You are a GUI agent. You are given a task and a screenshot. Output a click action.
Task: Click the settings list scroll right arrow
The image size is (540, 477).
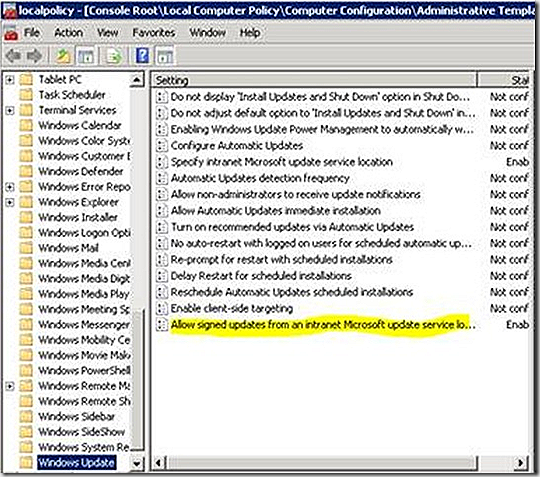tap(521, 463)
